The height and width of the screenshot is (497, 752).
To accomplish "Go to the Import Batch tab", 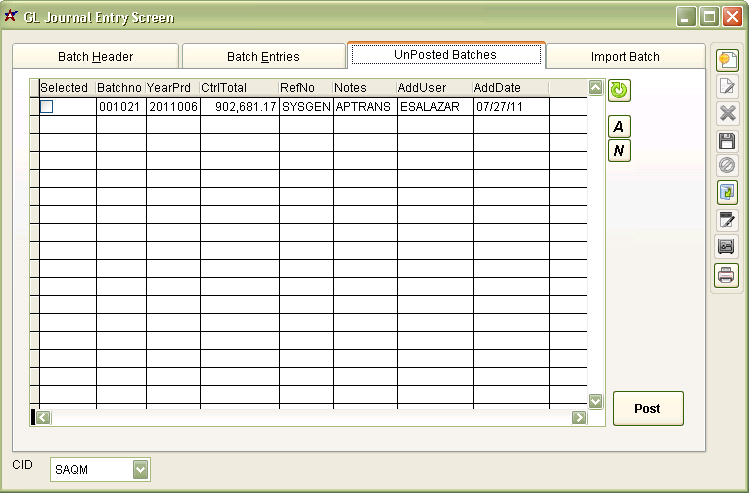I will (625, 57).
